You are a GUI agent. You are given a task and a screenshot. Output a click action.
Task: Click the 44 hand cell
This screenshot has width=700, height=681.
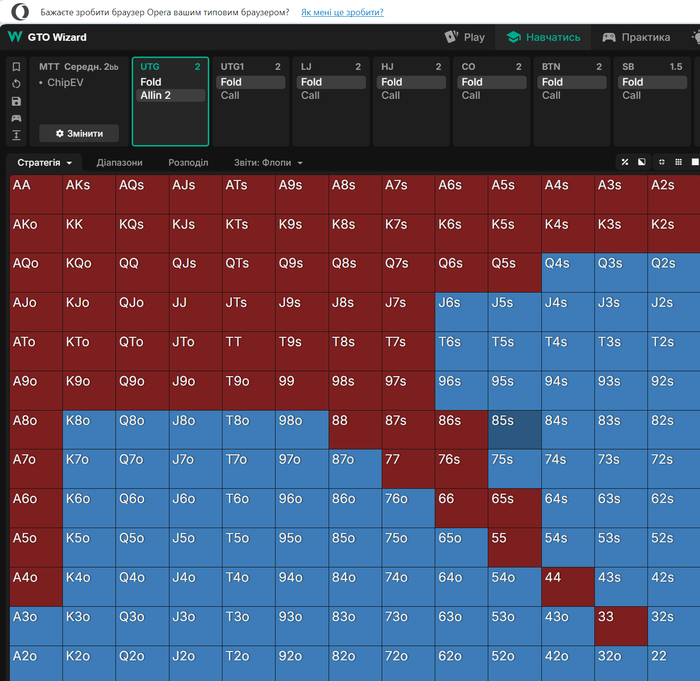point(568,587)
